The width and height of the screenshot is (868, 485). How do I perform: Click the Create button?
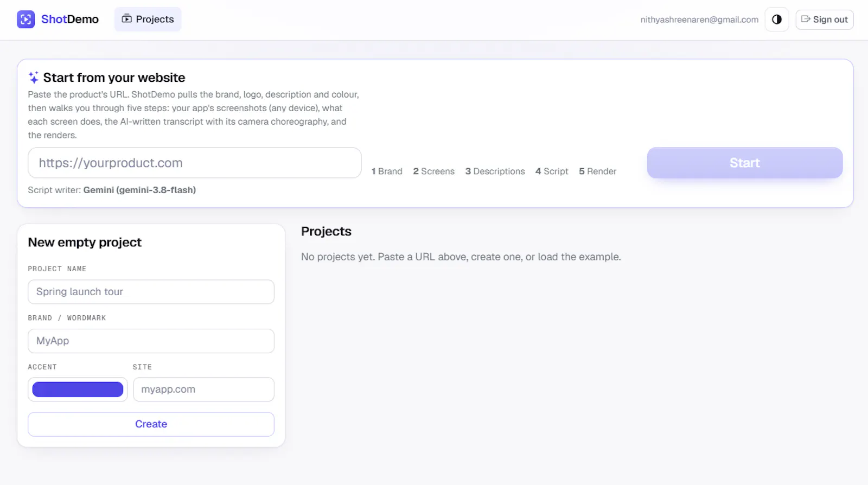click(x=151, y=424)
